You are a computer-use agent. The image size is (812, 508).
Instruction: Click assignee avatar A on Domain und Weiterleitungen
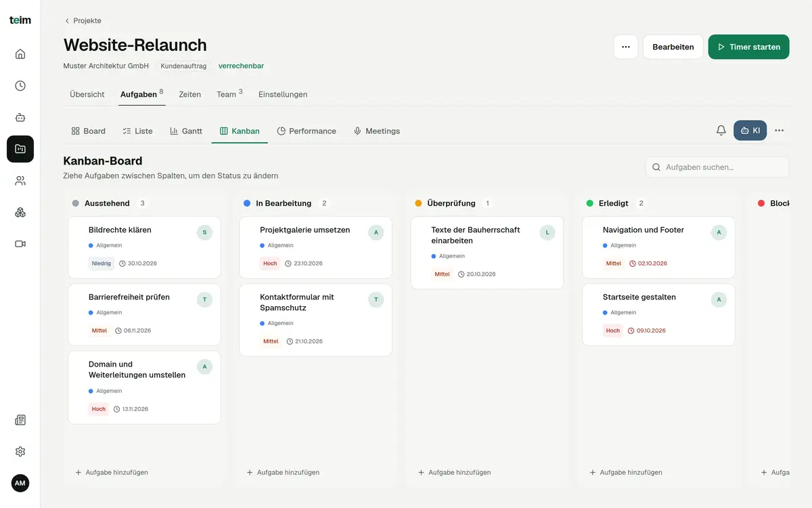point(204,366)
